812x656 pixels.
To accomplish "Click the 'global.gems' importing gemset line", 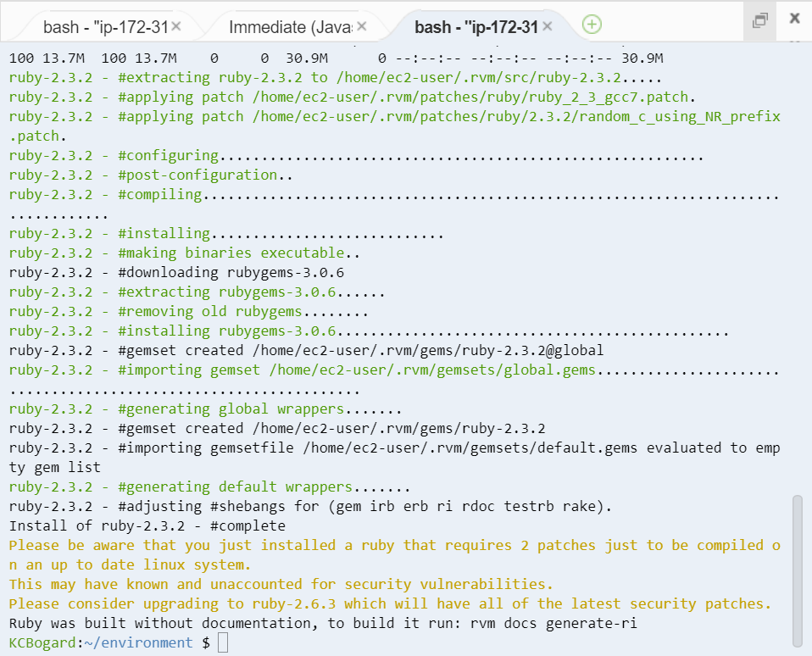I will [x=394, y=380].
